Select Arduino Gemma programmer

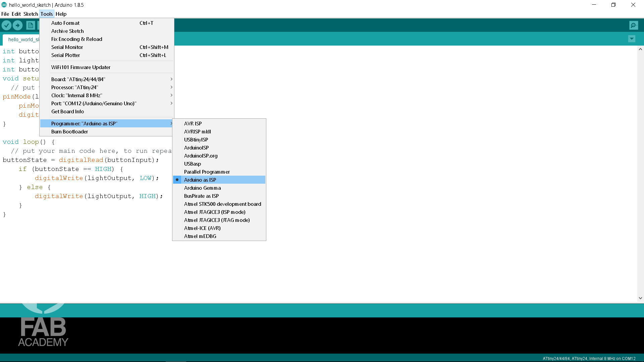click(219, 188)
